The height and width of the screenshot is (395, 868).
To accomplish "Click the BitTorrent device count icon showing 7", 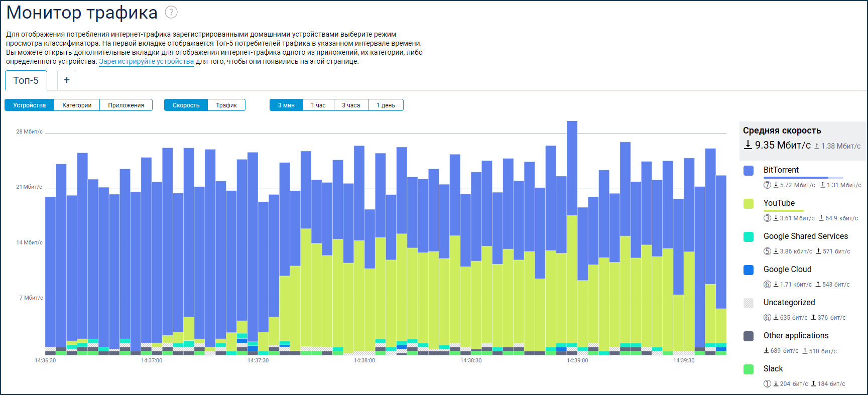I will pyautogui.click(x=767, y=185).
